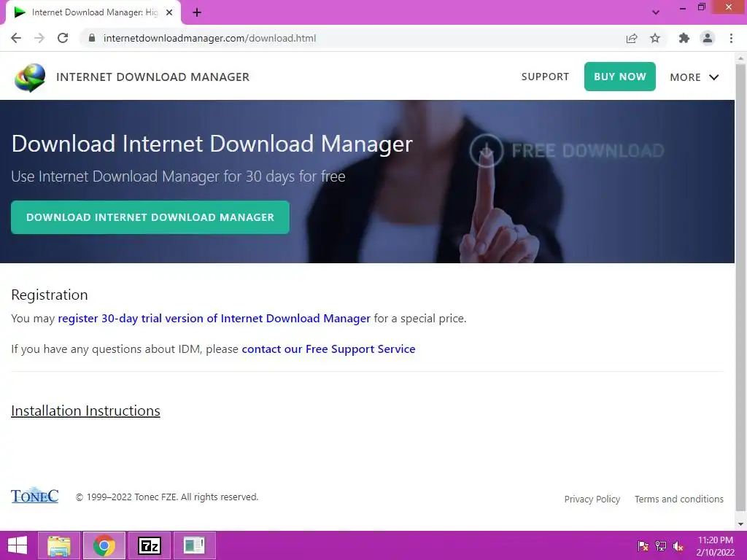Click the IDM globe logo
This screenshot has height=560, width=747.
click(30, 77)
